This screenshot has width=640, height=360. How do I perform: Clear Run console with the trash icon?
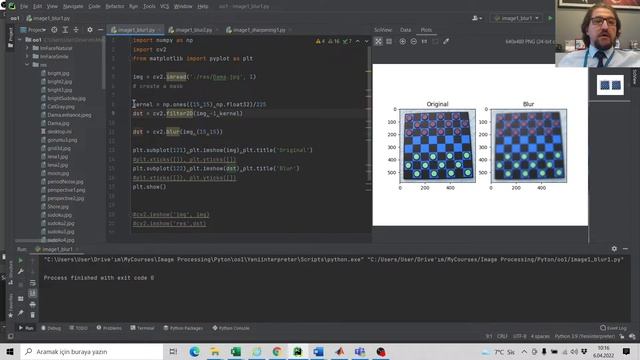pos(33,315)
